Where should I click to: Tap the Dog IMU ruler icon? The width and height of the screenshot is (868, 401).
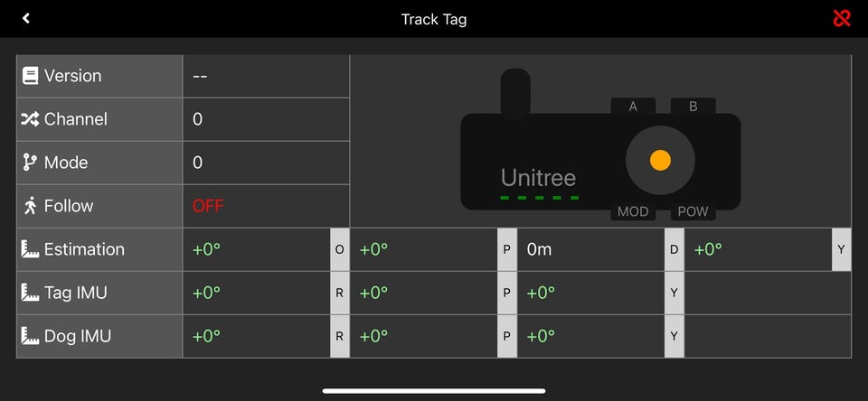[x=30, y=336]
